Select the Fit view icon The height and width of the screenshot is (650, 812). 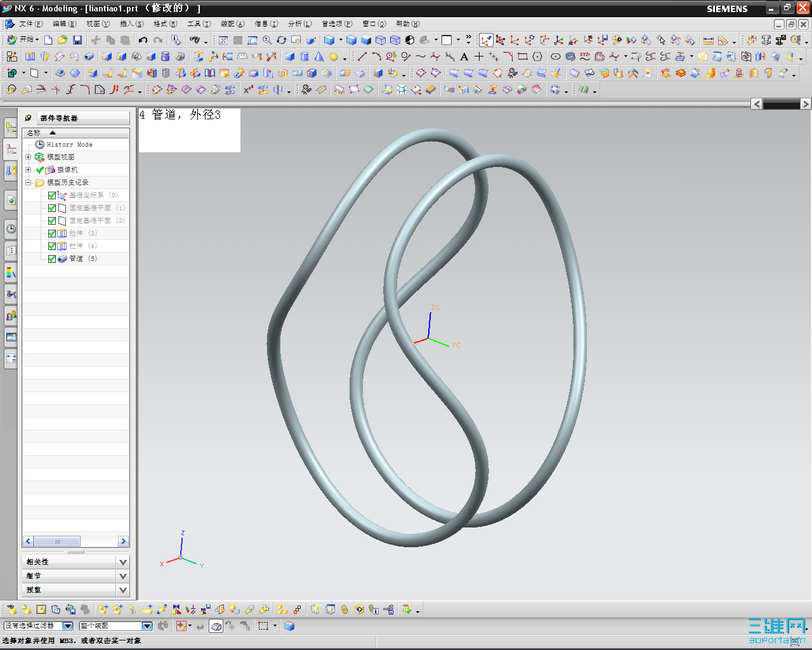click(223, 40)
